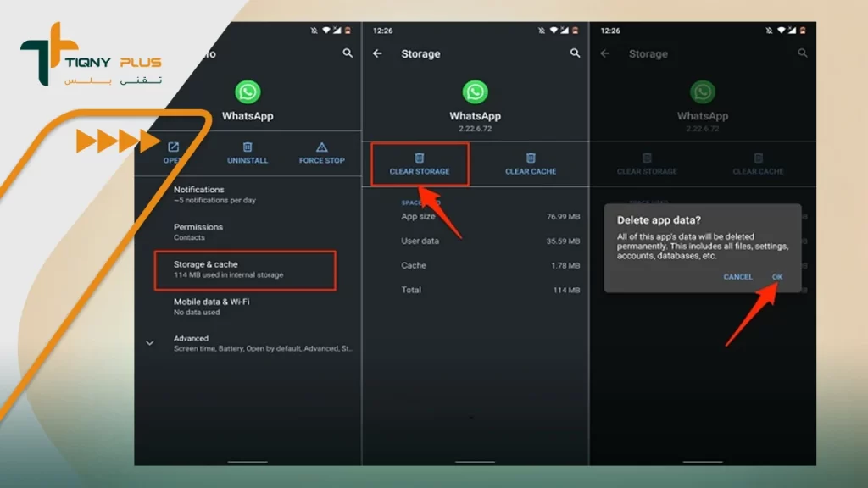
Task: Tap the OPEN app button
Action: click(173, 153)
